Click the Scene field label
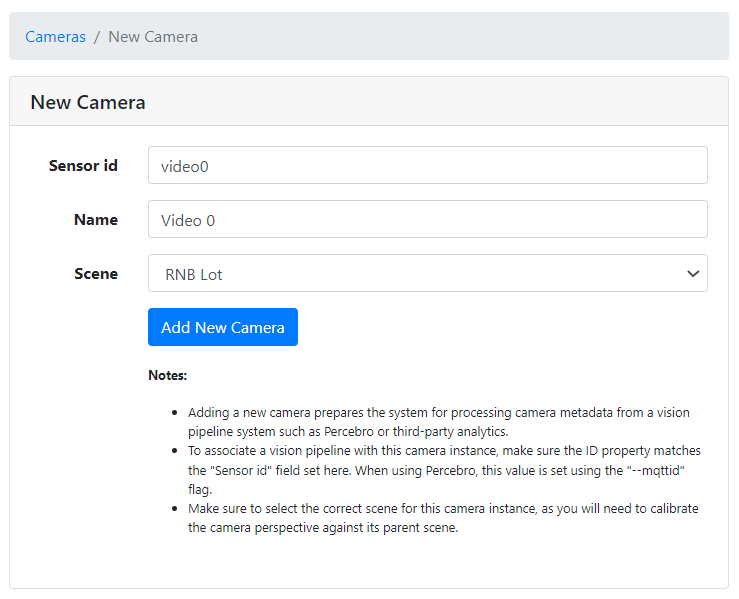 pos(96,274)
